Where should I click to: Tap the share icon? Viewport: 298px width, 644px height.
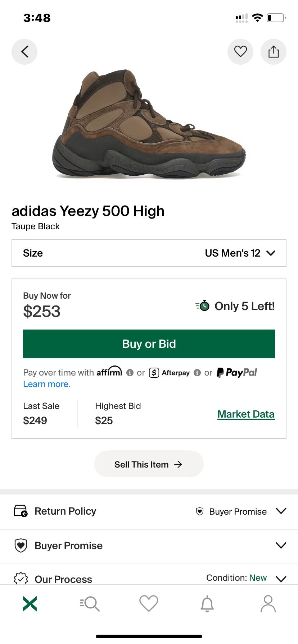[274, 52]
